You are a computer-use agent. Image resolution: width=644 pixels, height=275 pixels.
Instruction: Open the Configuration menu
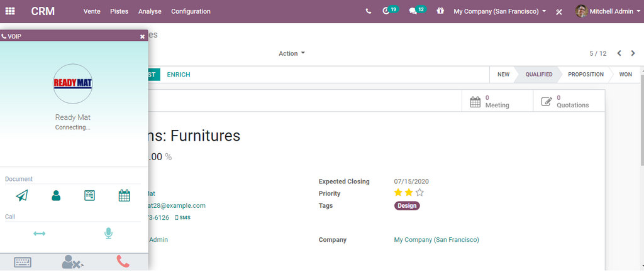point(191,11)
